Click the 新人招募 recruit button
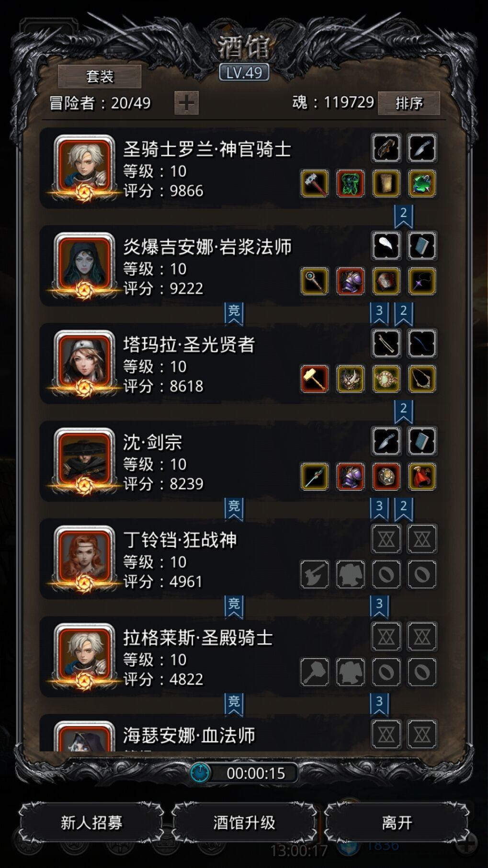 91,822
